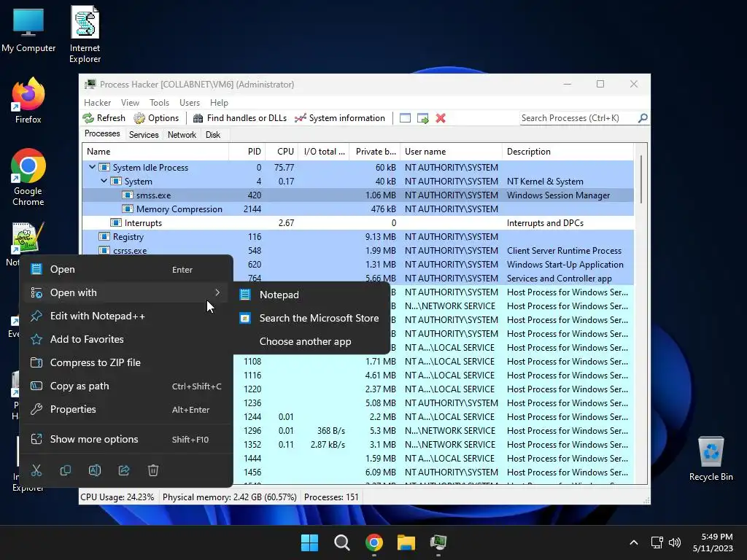Click the find window and thread icon
Viewport: 747px width, 560px height.
coord(422,118)
